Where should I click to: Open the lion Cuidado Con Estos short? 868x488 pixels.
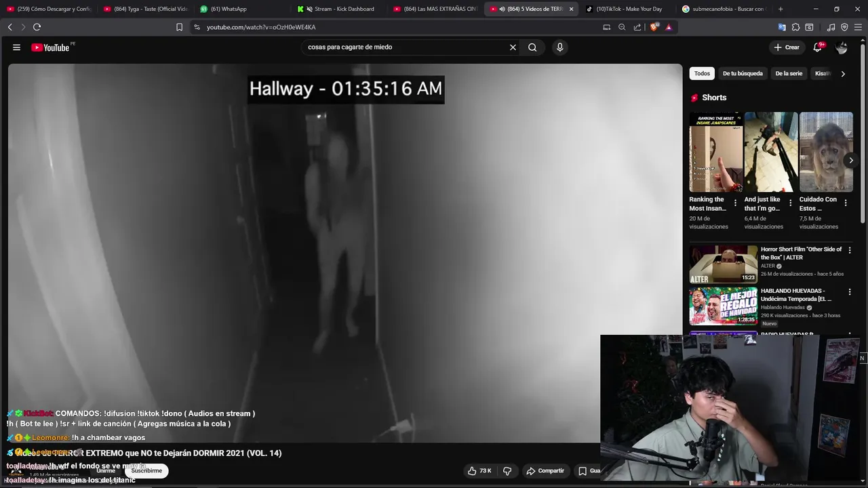point(826,152)
